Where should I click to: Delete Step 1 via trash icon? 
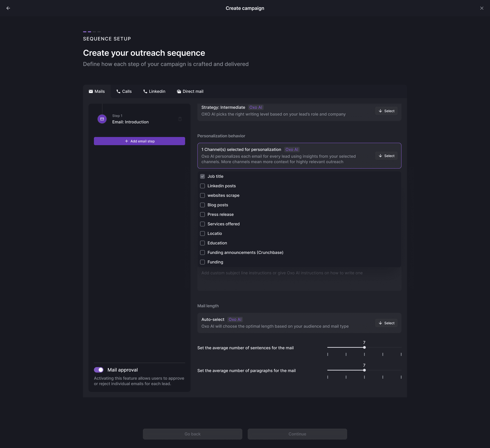tap(180, 119)
